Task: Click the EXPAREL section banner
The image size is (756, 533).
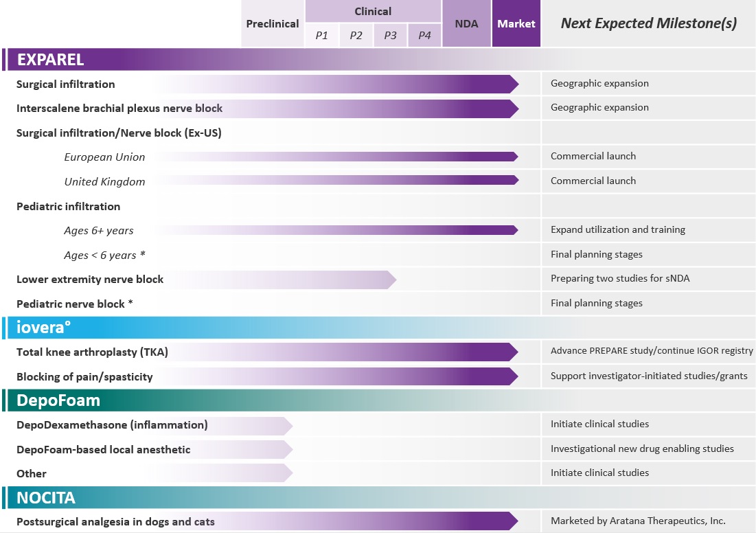Action: [51, 60]
